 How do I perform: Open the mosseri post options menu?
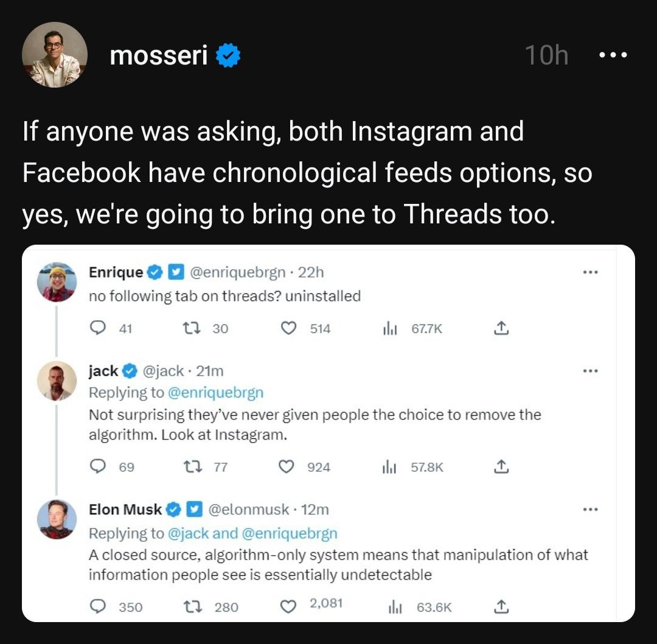[x=613, y=55]
